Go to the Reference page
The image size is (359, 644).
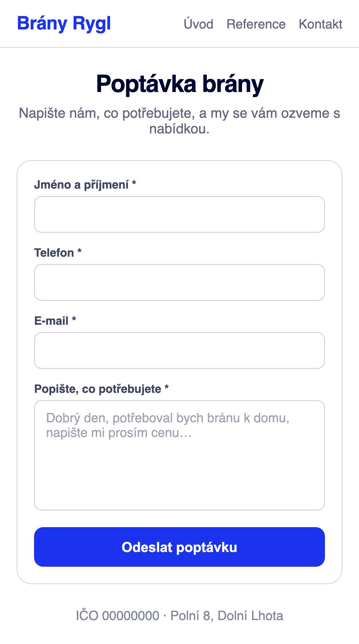click(x=256, y=24)
